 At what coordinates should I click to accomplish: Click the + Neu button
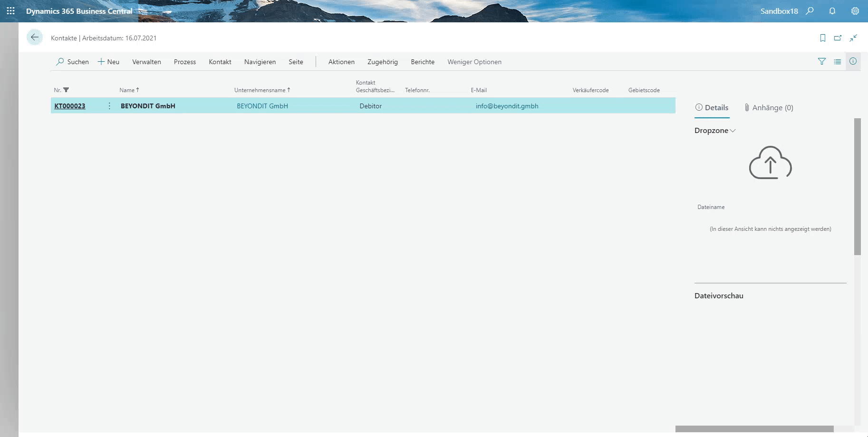pos(108,62)
